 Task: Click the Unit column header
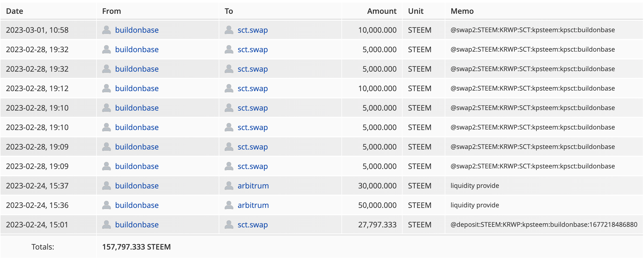coord(416,11)
